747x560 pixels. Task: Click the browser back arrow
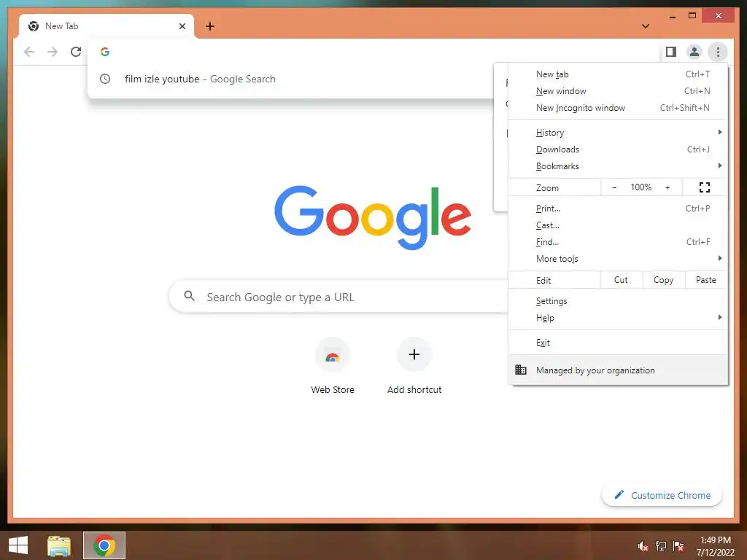coord(29,52)
